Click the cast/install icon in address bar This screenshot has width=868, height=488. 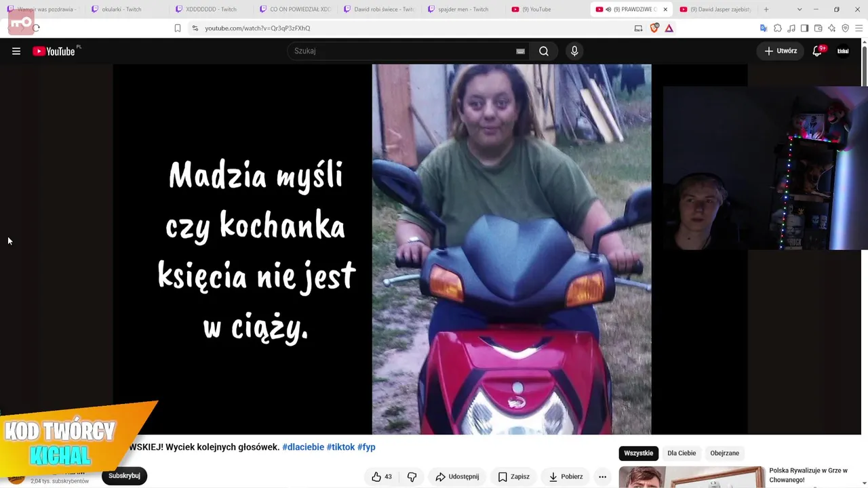click(638, 28)
